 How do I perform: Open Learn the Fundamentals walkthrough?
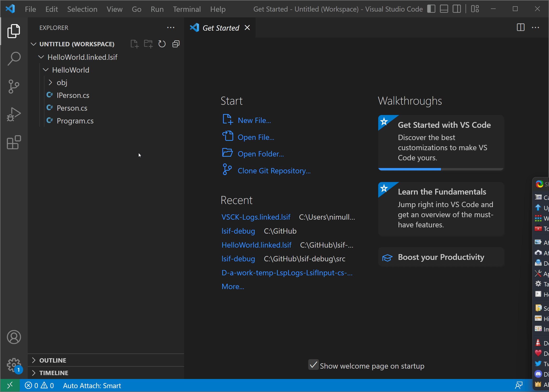click(441, 209)
